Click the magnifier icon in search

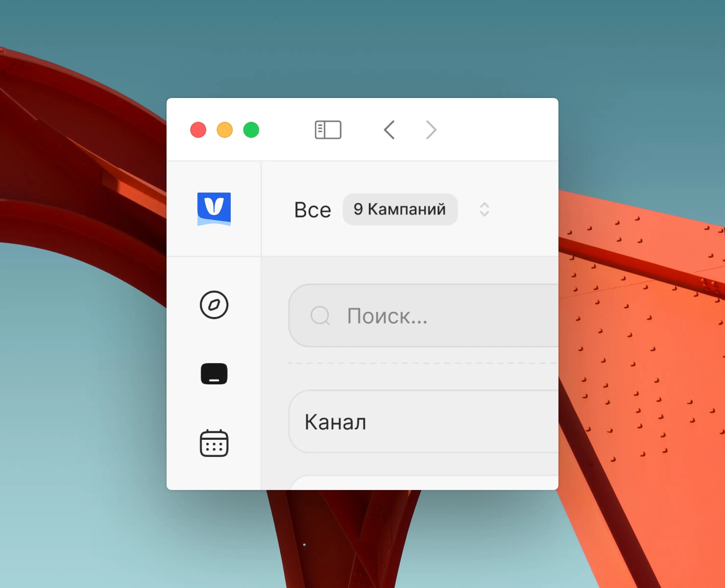[320, 316]
